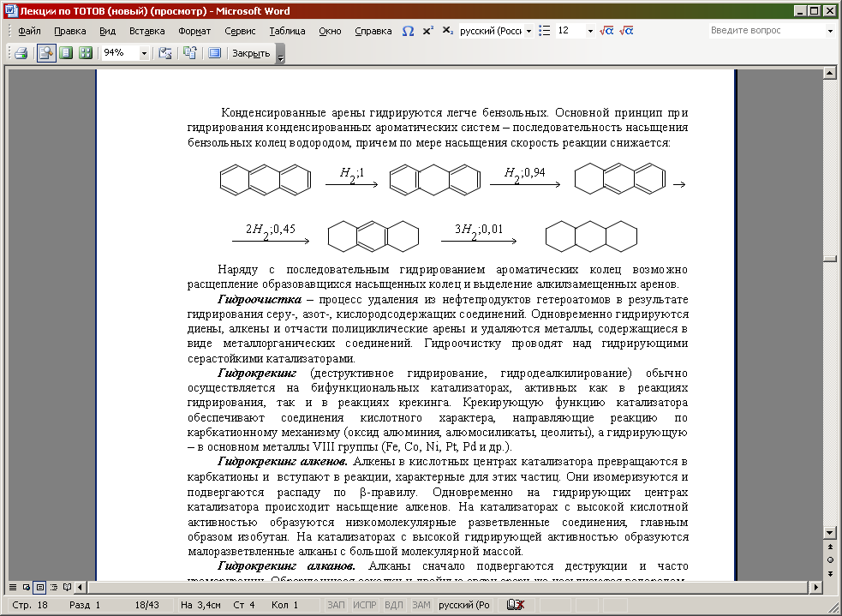The height and width of the screenshot is (616, 842).
Task: Click the status bar language русский
Action: (x=464, y=605)
